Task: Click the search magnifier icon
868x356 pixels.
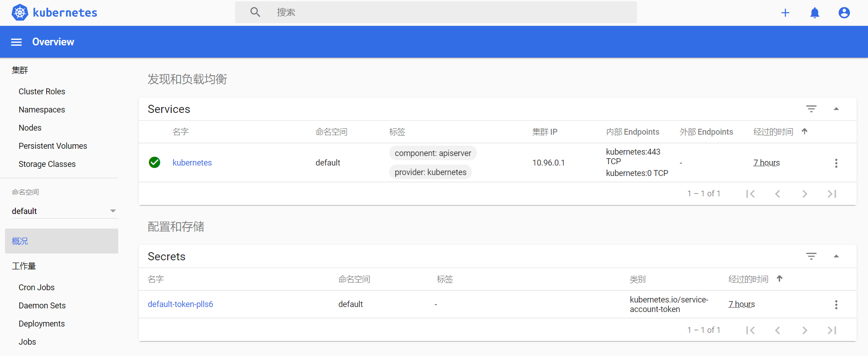Action: tap(255, 12)
